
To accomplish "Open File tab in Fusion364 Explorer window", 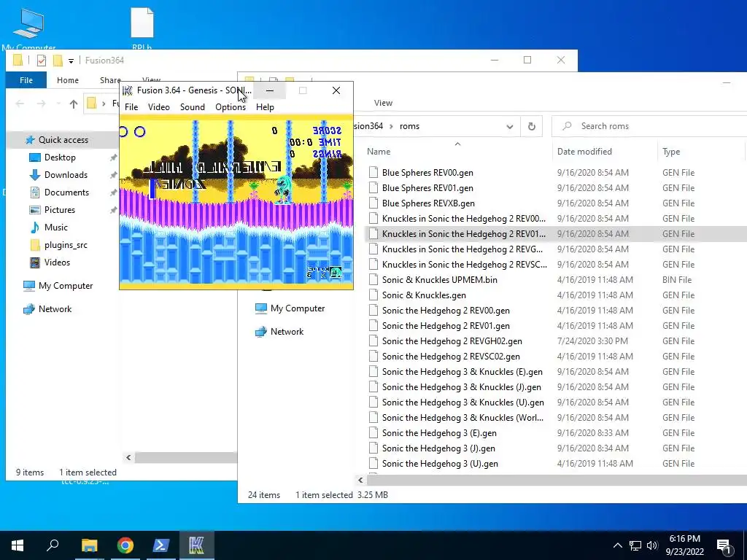I will (26, 80).
